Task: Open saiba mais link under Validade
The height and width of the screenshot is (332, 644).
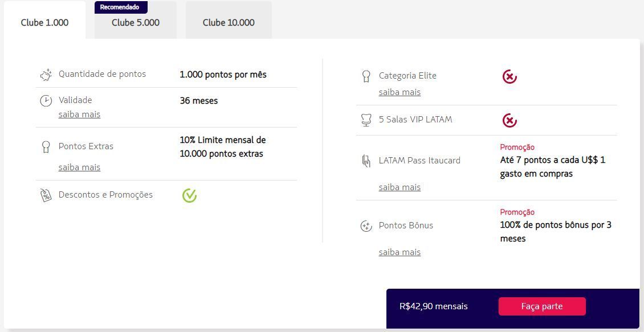Action: [79, 114]
